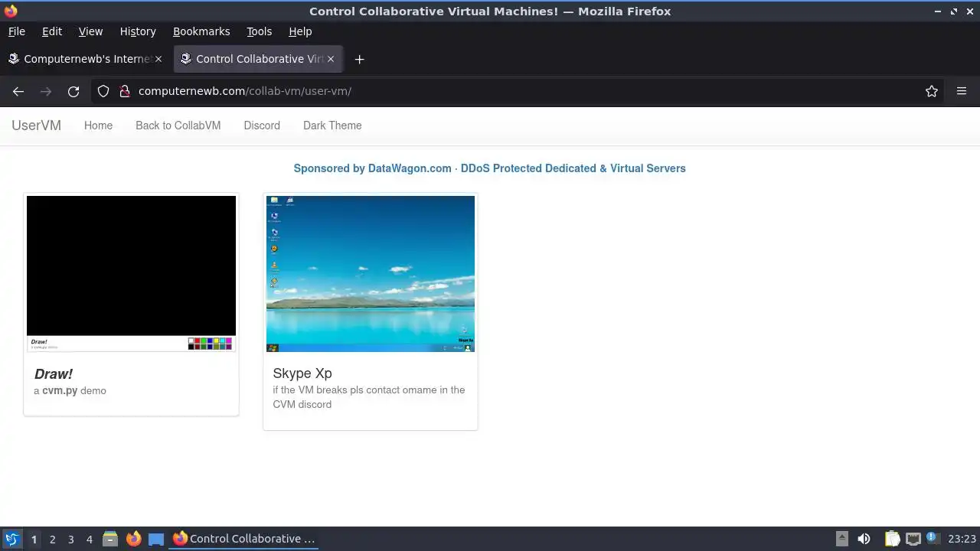
Task: Switch to Computernewb's Internet tab
Action: (x=85, y=59)
